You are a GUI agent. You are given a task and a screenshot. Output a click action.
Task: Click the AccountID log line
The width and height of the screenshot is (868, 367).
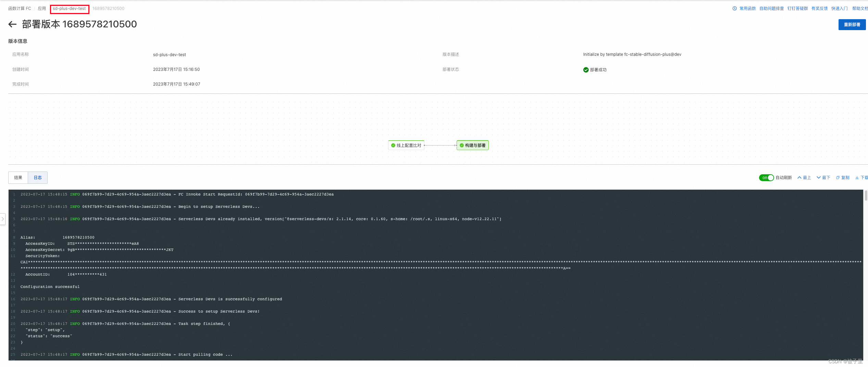pos(66,275)
